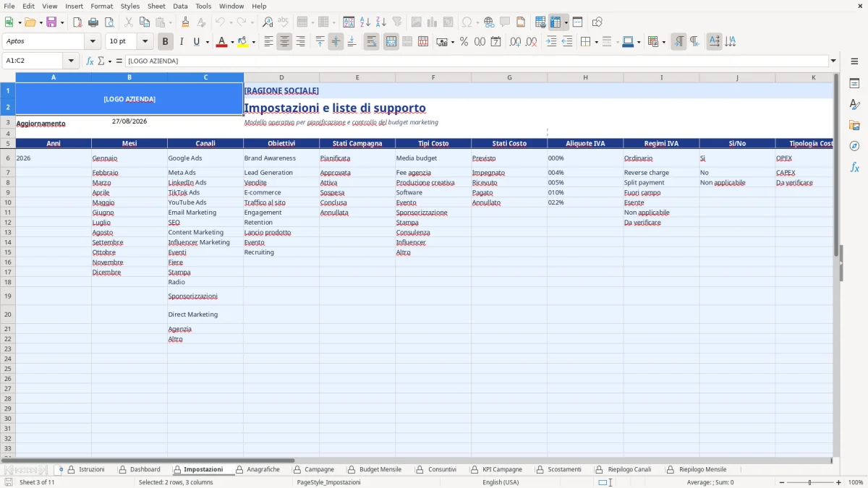Sort descending Z to A
This screenshot has width=868, height=488.
pos(381,22)
